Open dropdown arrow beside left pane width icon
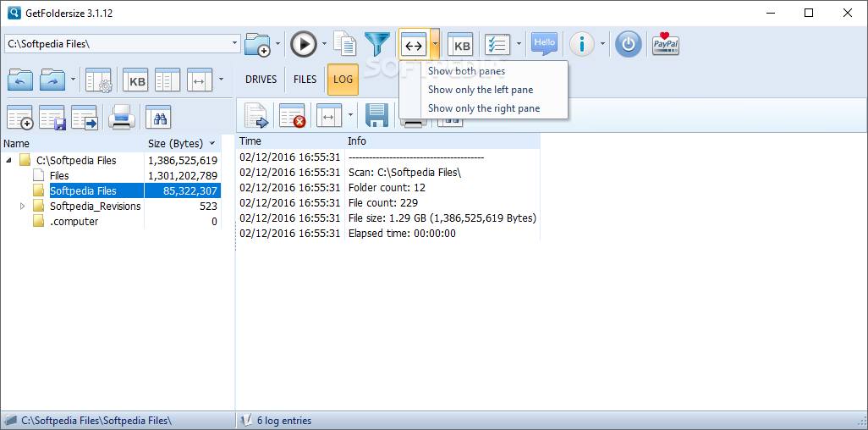 [x=221, y=80]
